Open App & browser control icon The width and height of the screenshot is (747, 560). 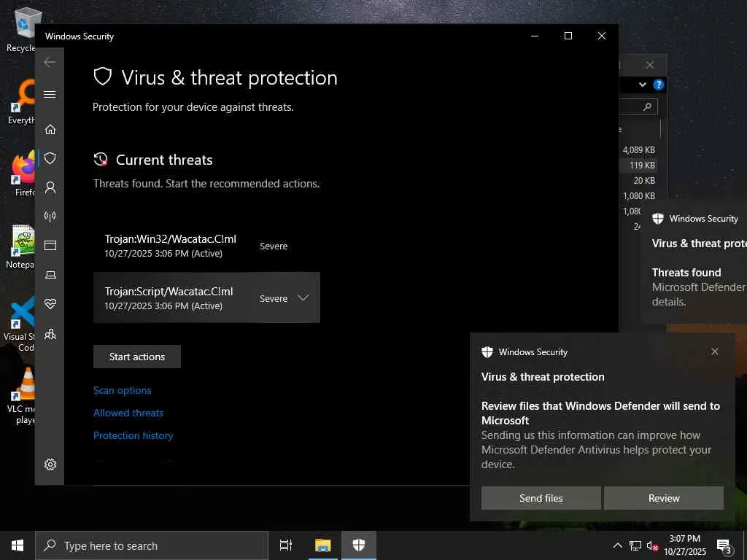pos(50,245)
